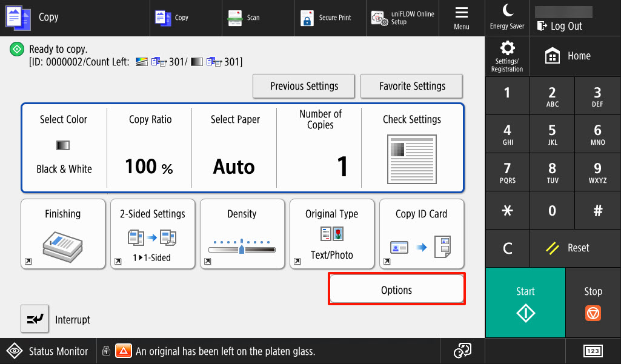Tap numeric key 6 MNO
621x364 pixels.
pyautogui.click(x=597, y=134)
